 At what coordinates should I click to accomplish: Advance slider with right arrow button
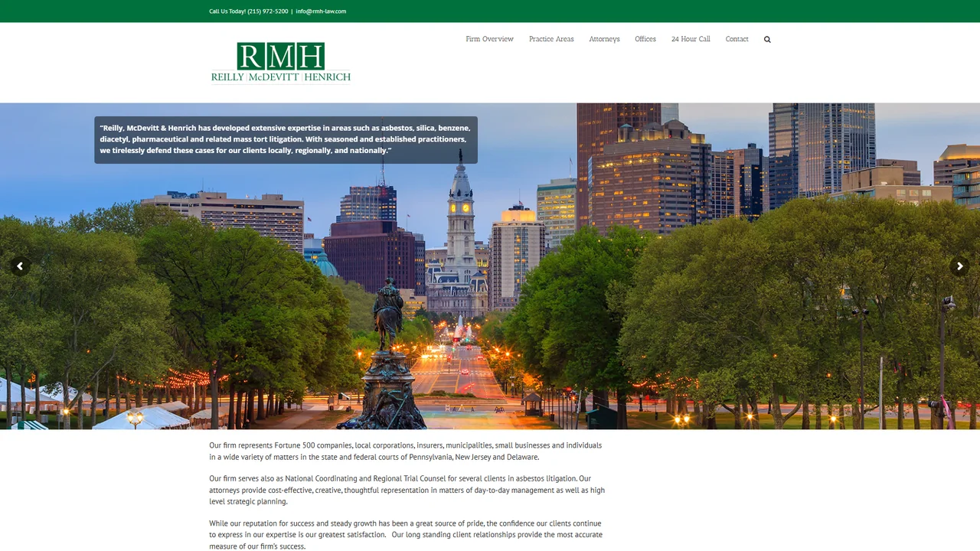959,266
